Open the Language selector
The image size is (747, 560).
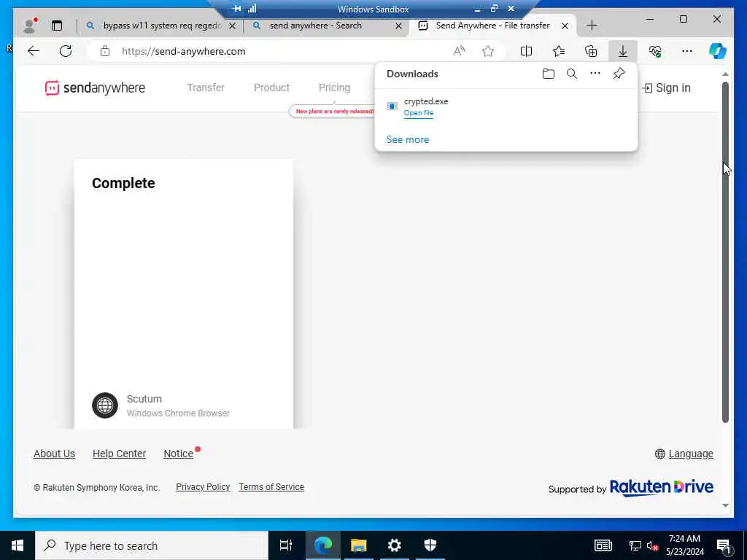click(684, 454)
